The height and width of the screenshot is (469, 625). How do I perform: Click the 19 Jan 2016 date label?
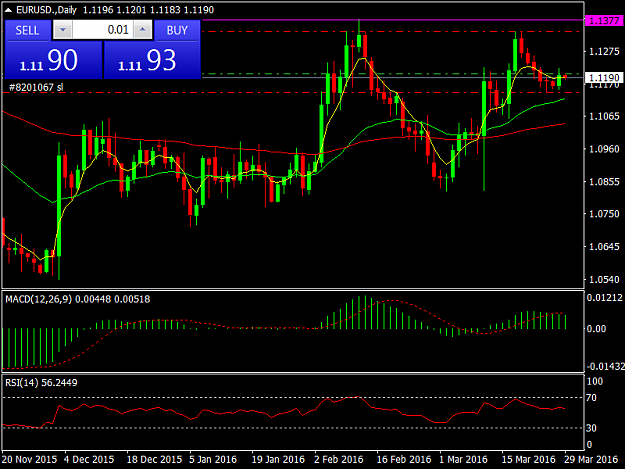278,459
